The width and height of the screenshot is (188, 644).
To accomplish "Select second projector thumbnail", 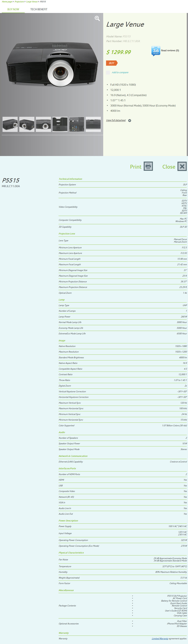I will point(27,124).
